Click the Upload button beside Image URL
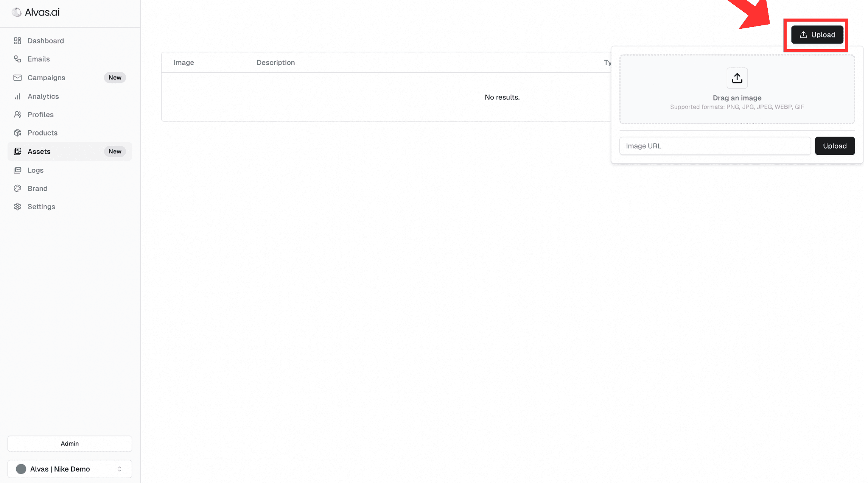This screenshot has width=868, height=483. coord(834,146)
